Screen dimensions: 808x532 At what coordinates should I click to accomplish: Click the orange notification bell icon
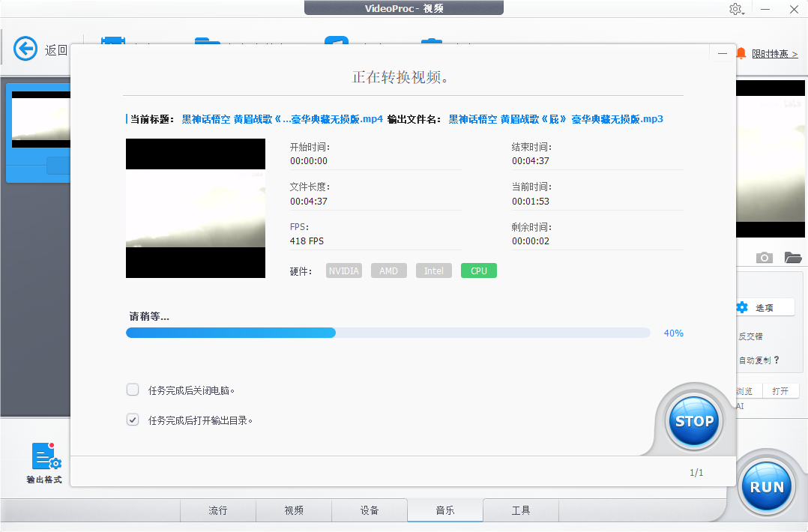click(x=741, y=53)
